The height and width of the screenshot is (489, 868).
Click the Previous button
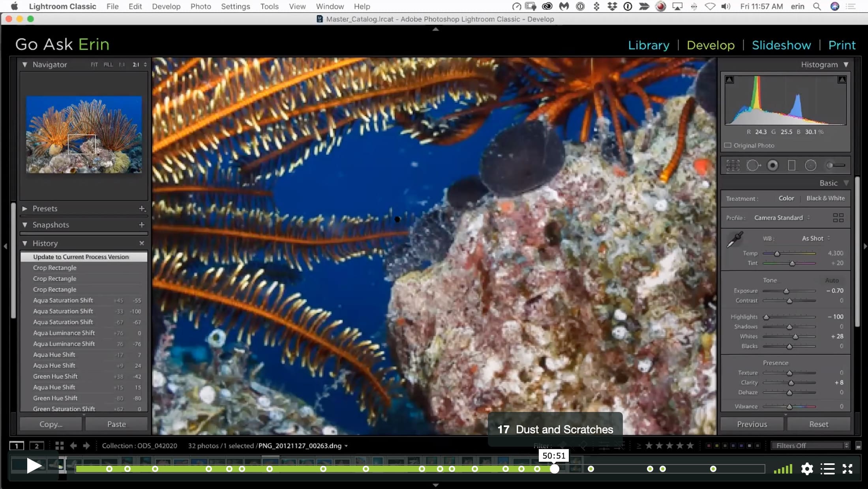tap(752, 424)
